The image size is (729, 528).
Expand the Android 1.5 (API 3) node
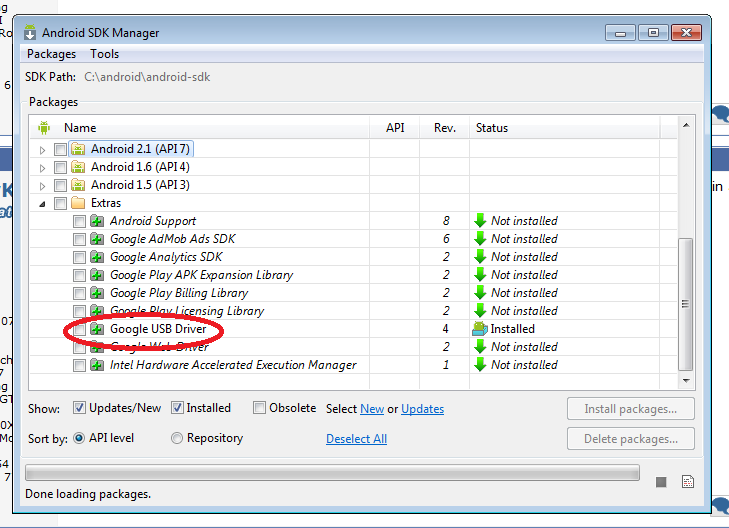(42, 186)
